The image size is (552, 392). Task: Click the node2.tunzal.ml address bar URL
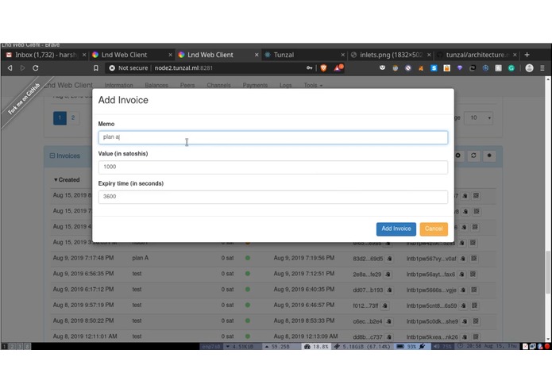click(183, 68)
